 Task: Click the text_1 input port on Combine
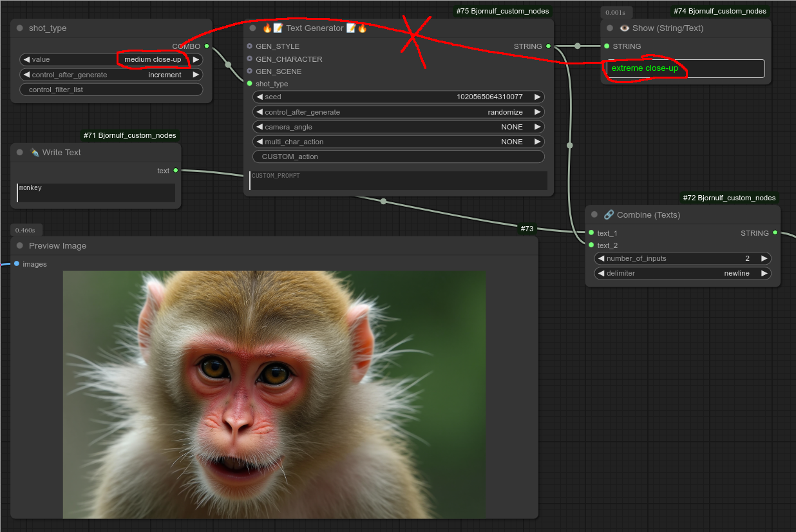(591, 233)
